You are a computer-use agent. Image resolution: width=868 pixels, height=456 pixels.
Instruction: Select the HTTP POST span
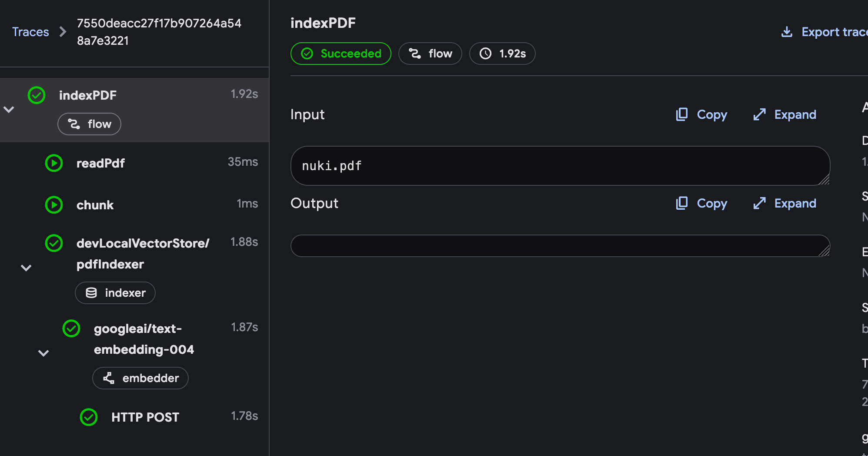tap(145, 417)
